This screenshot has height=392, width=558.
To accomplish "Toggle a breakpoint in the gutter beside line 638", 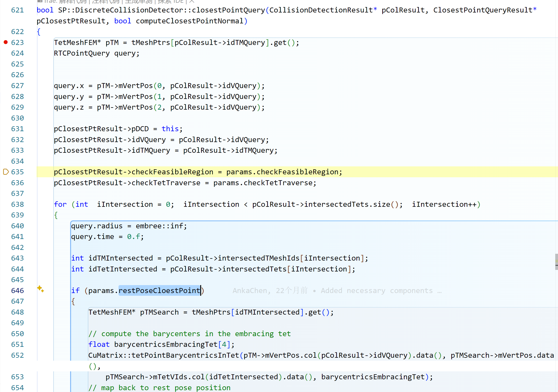I will 6,204.
